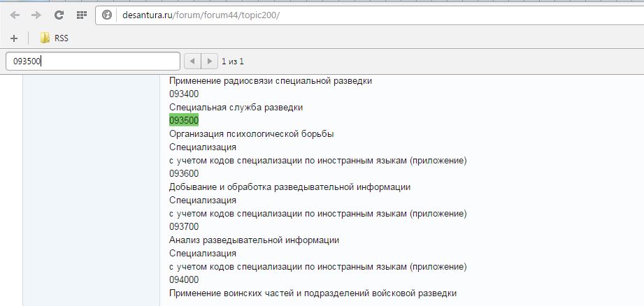The width and height of the screenshot is (644, 306).
Task: Click the browser back arrow
Action: click(x=15, y=15)
